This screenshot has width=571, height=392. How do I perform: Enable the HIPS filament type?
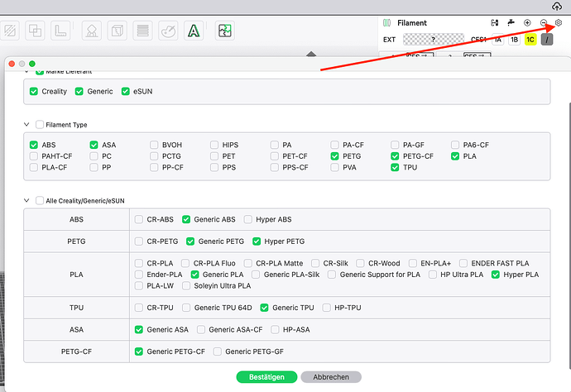pos(214,145)
